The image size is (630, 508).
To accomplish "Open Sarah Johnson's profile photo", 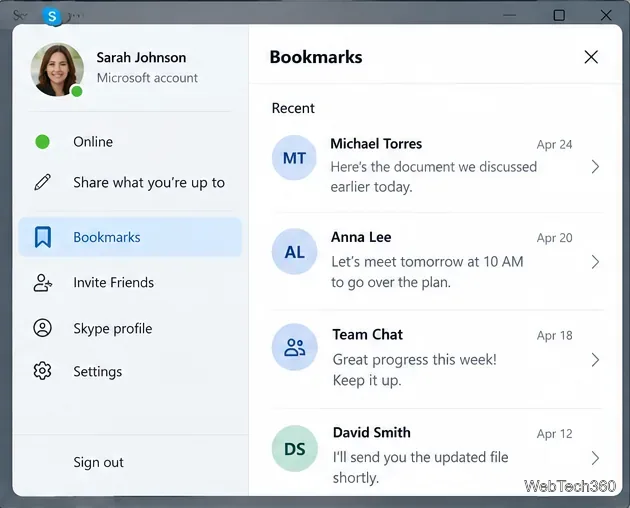I will point(57,70).
